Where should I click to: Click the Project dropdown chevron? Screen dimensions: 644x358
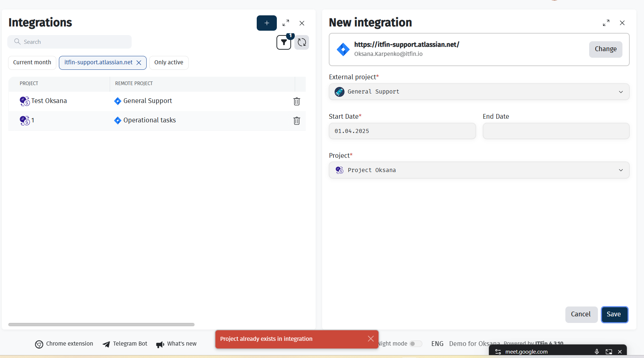(621, 170)
